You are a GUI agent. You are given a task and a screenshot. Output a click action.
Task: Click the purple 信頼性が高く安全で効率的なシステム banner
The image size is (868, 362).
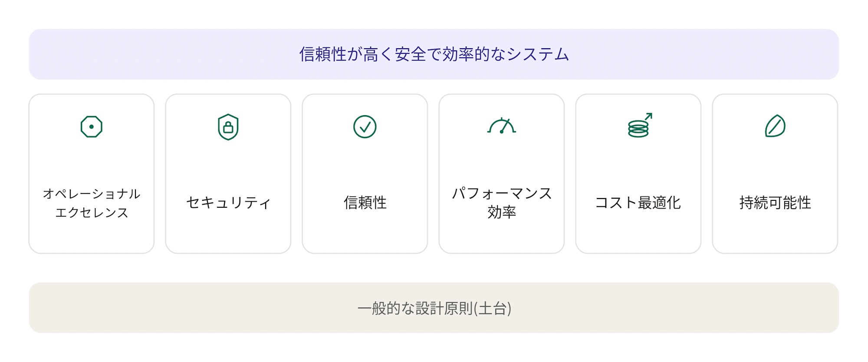(x=434, y=54)
